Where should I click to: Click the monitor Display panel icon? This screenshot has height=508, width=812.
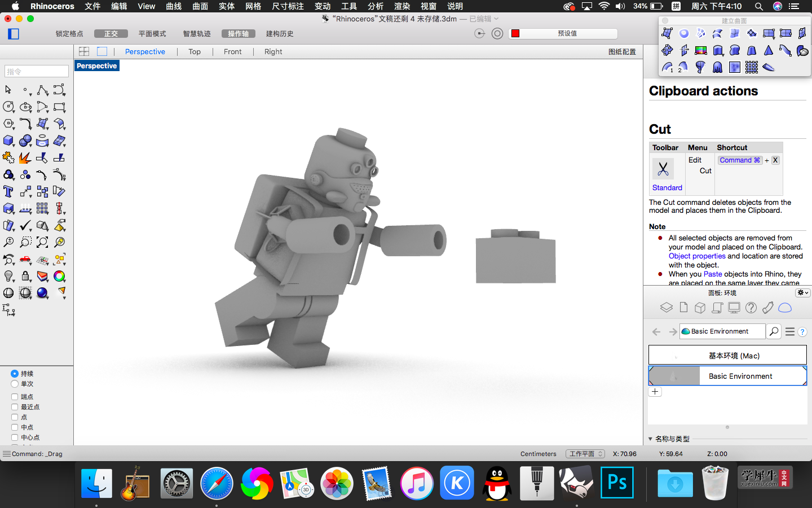point(734,308)
